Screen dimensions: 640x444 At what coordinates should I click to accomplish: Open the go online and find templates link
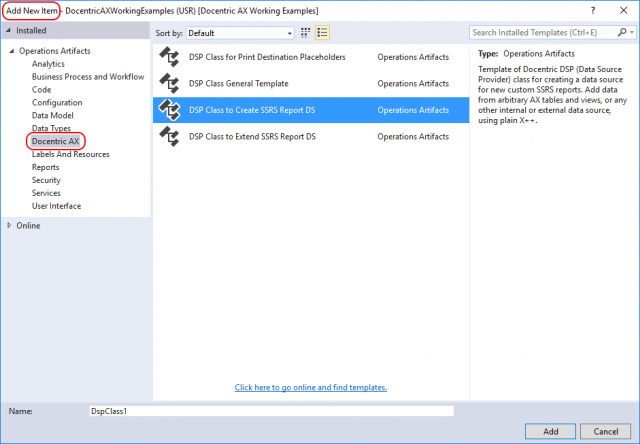click(311, 387)
